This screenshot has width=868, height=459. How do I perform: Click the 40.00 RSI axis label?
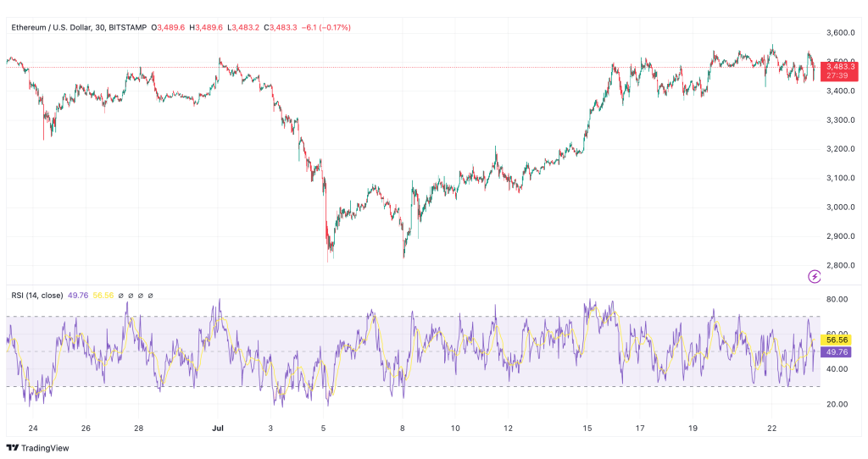(837, 369)
